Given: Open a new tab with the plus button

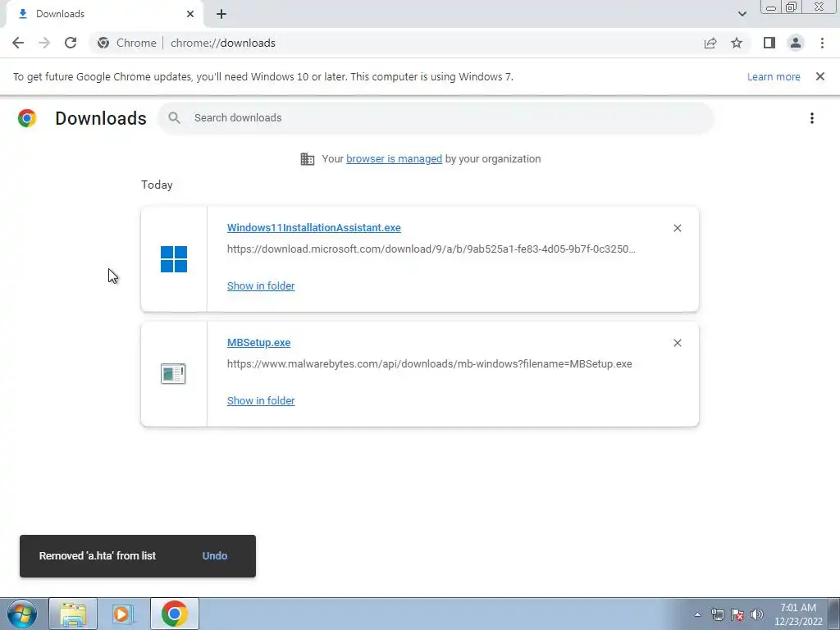Looking at the screenshot, I should tap(221, 14).
